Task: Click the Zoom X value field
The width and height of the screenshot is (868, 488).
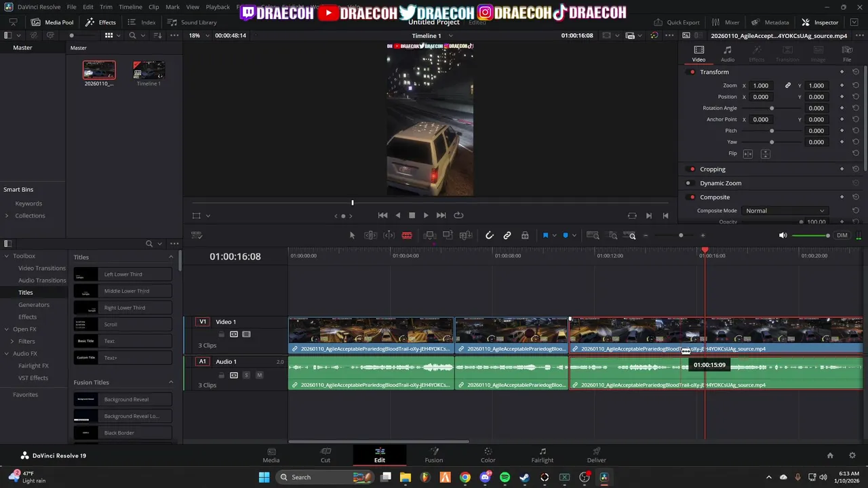Action: coord(761,85)
